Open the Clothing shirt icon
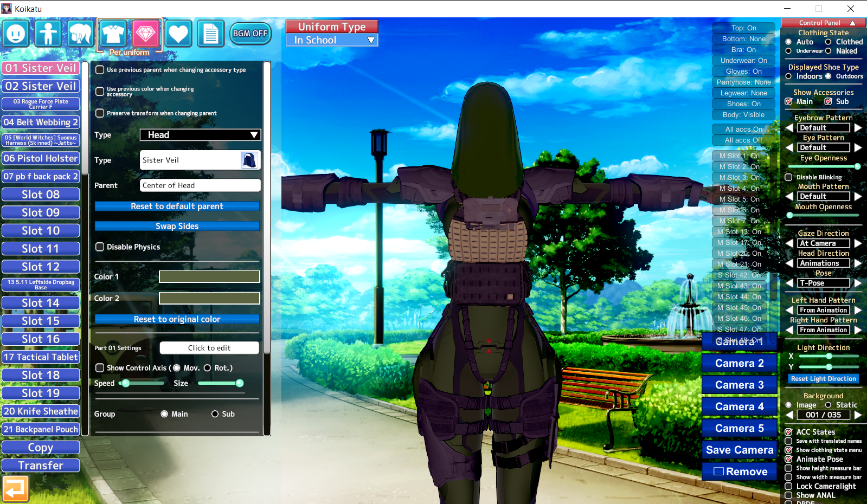867x504 pixels. tap(113, 34)
